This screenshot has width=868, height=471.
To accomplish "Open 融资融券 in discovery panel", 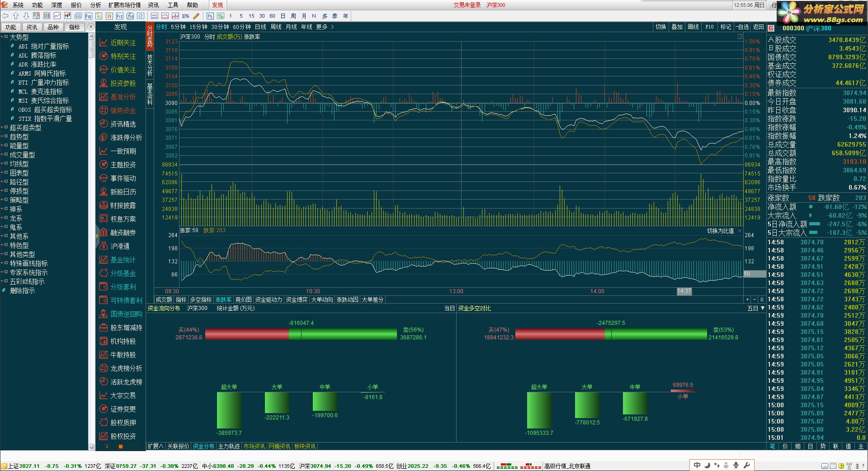I will [123, 233].
